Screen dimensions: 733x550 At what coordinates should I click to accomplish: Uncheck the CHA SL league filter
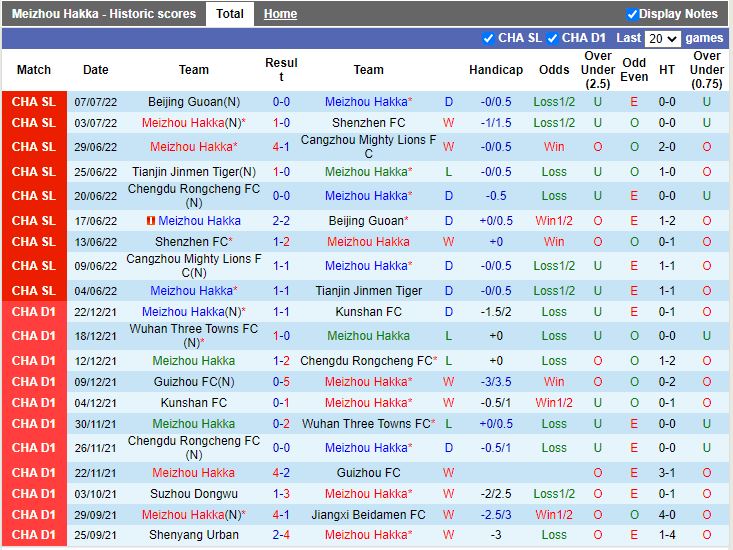488,39
